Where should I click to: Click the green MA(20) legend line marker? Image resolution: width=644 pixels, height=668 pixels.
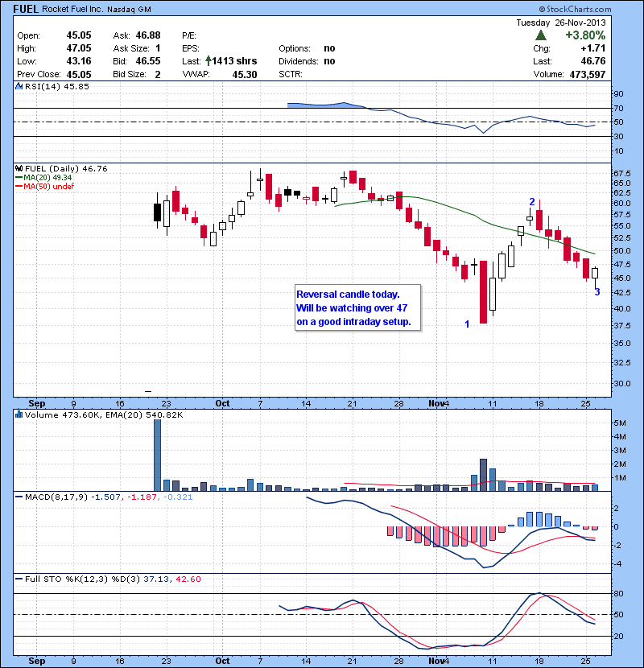click(19, 178)
